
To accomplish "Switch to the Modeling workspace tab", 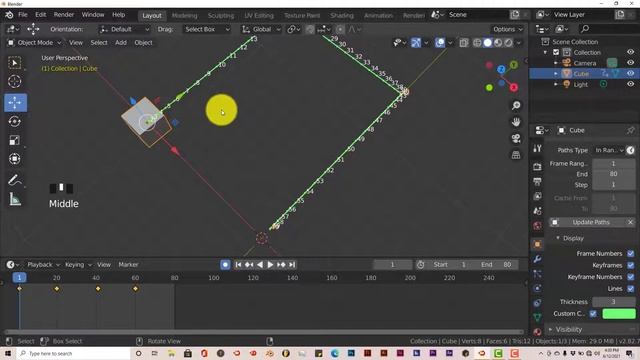I will coord(184,16).
